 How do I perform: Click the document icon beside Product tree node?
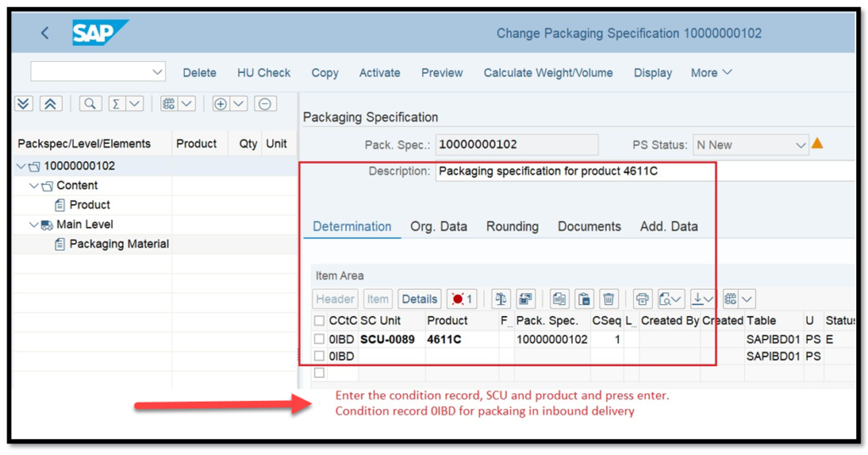(60, 205)
